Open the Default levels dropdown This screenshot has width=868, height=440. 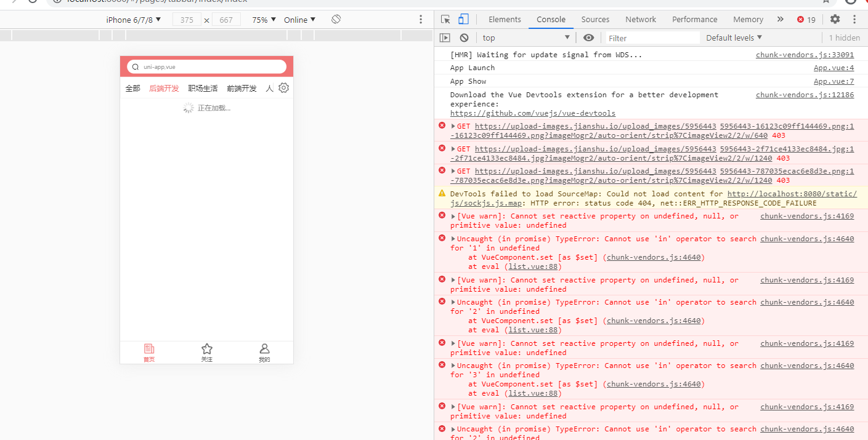[x=734, y=38]
